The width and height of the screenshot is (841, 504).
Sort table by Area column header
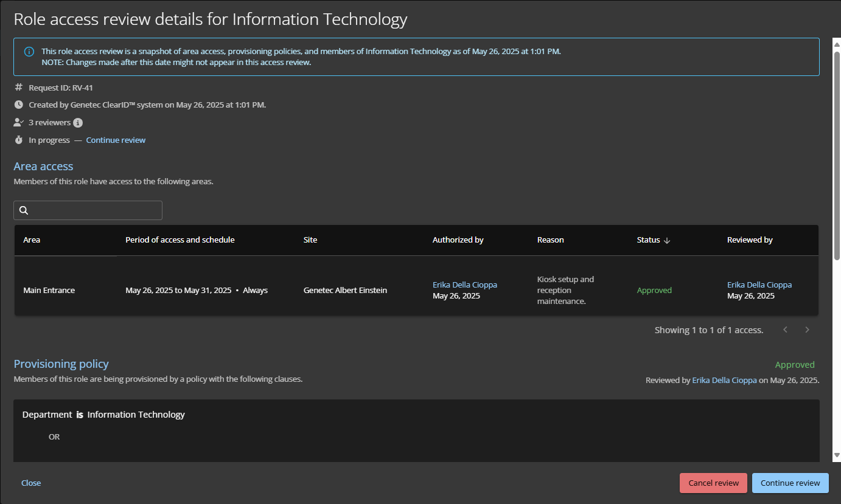click(32, 240)
